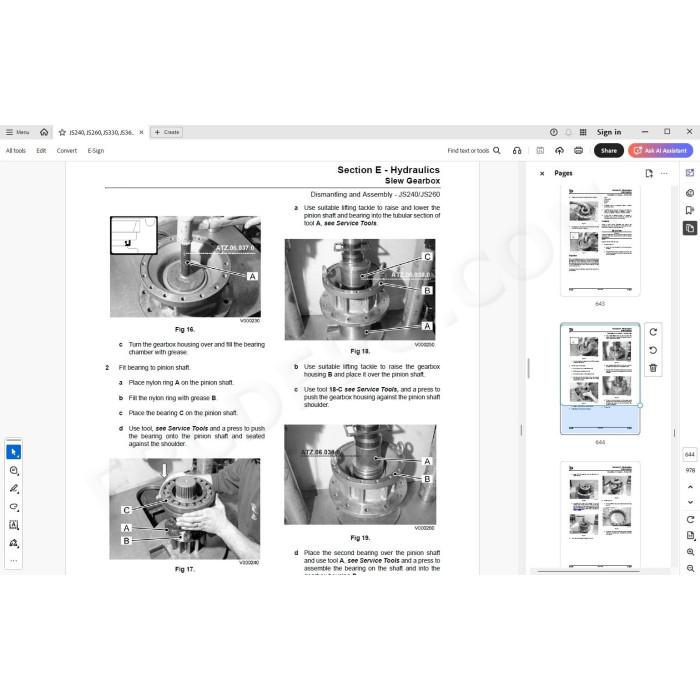Open page display settings icon
The image size is (700, 700).
tap(690, 536)
